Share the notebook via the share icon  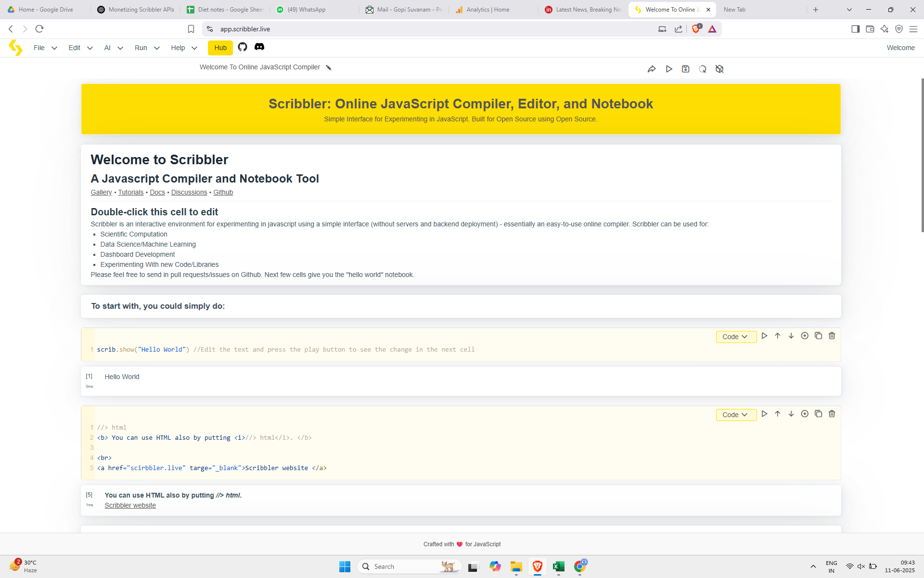click(x=652, y=69)
